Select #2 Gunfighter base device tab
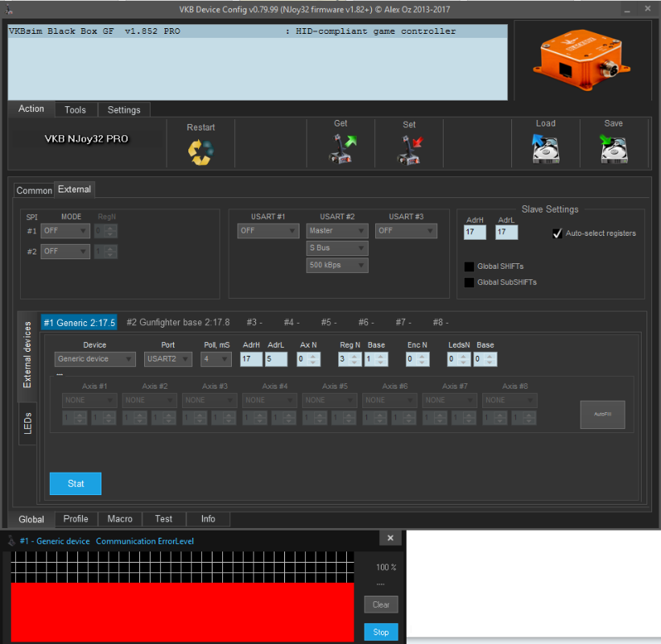The height and width of the screenshot is (644, 661). pyautogui.click(x=178, y=322)
